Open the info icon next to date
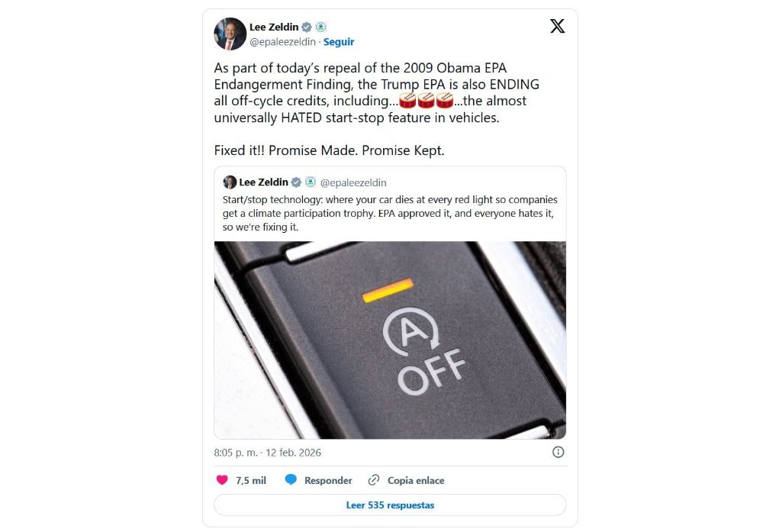Viewport: 763px width, 532px height. click(x=559, y=452)
